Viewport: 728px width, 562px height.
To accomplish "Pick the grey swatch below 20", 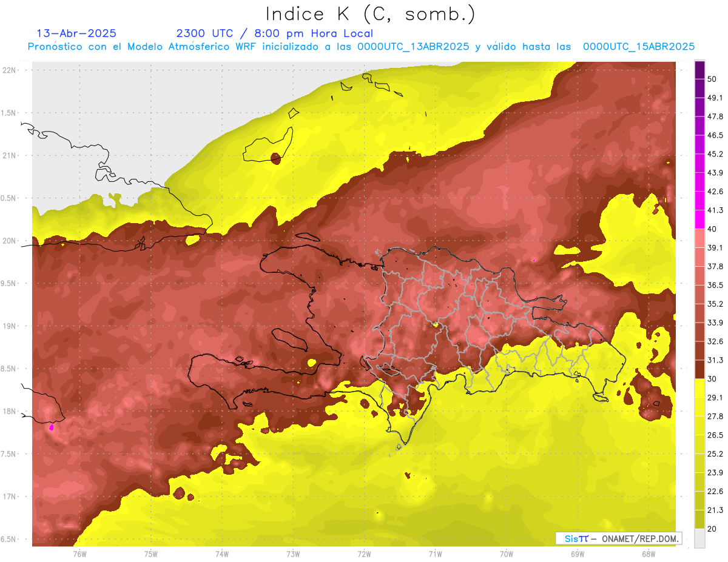I will (699, 538).
